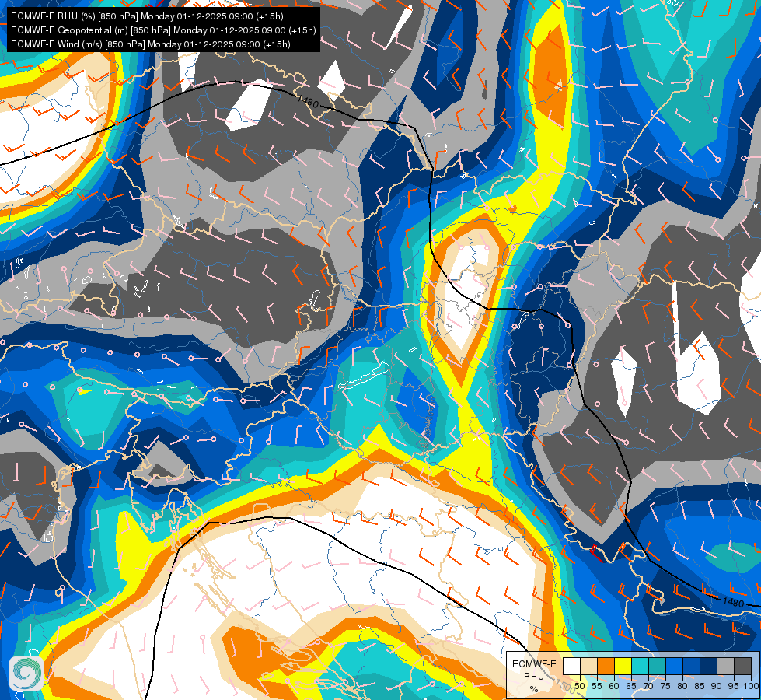Viewport: 761px width, 700px height.
Task: Select the teal 70–75% legend swatch
Action: coord(657,666)
